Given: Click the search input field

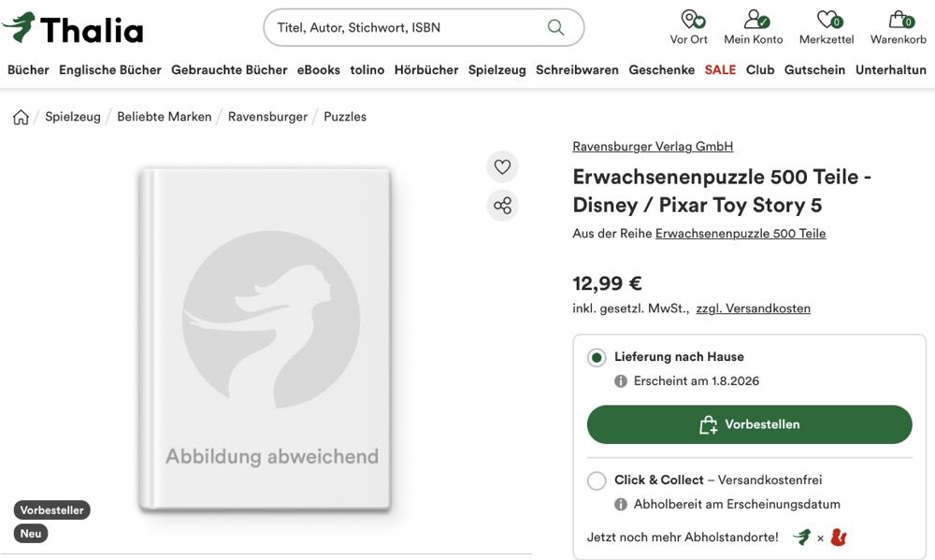Looking at the screenshot, I should [x=402, y=27].
